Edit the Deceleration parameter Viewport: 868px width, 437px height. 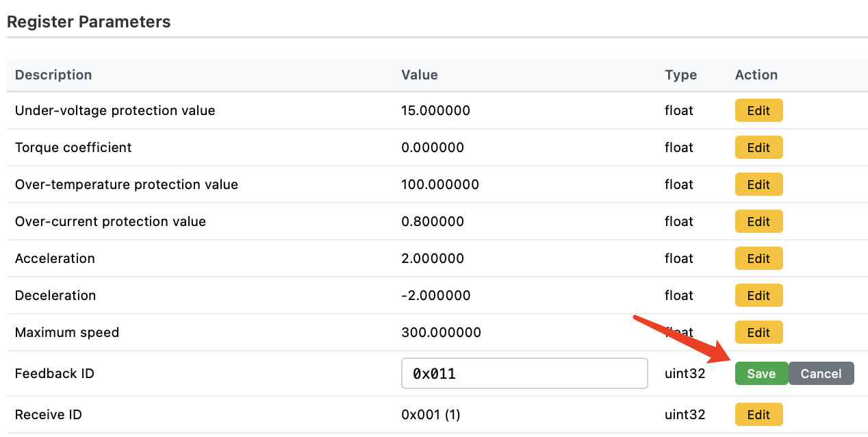tap(758, 295)
